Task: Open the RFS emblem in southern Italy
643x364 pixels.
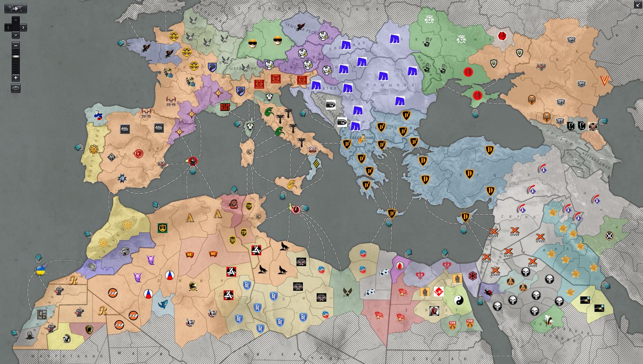Action: click(313, 149)
